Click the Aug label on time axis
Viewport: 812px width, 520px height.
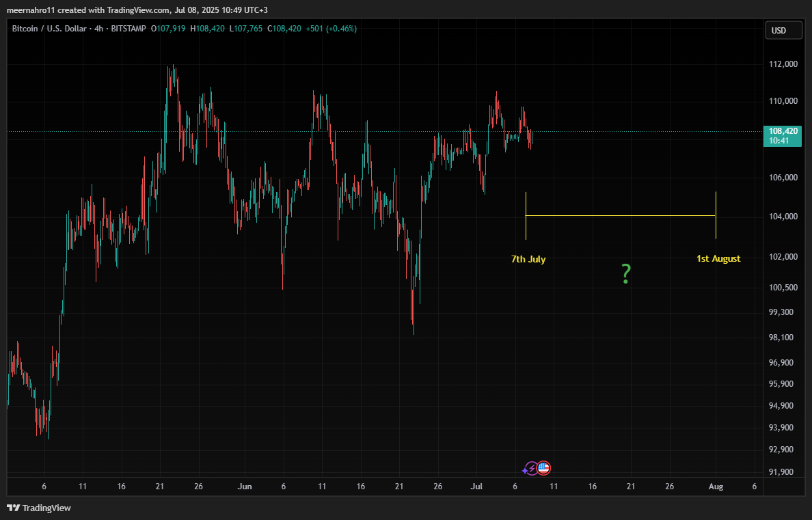[x=716, y=487]
